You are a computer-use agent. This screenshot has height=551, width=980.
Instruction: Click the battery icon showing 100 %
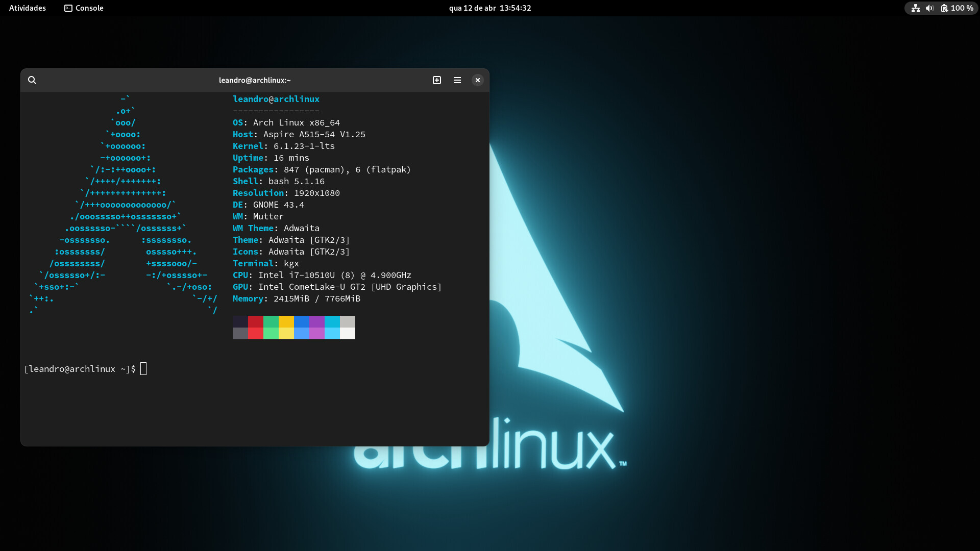click(x=944, y=8)
